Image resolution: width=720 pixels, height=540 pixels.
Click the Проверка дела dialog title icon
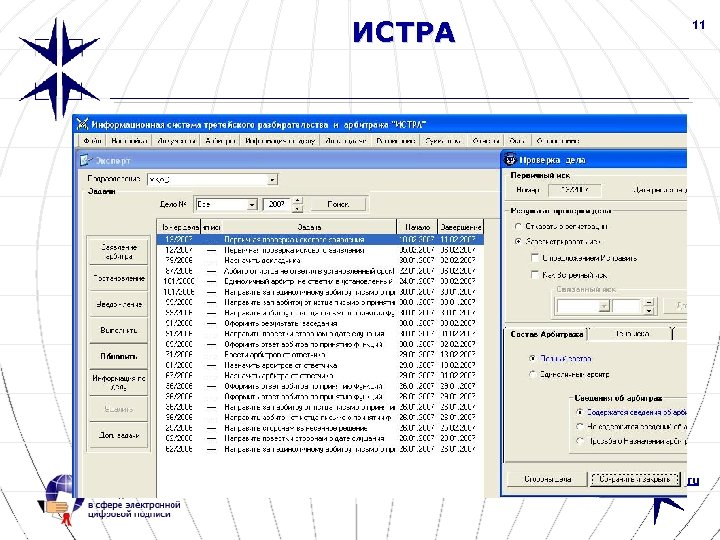(510, 160)
